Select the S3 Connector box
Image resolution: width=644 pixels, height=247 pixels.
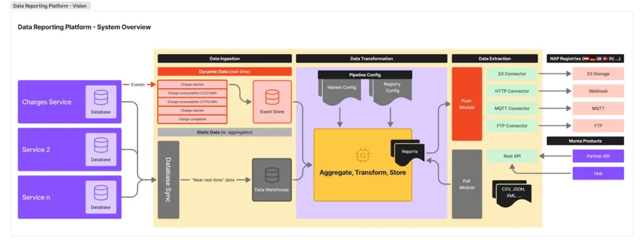pyautogui.click(x=512, y=74)
